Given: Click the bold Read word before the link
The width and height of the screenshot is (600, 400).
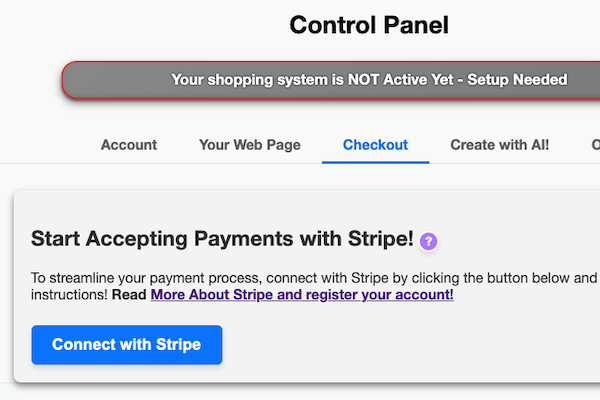Looking at the screenshot, I should pos(129,295).
